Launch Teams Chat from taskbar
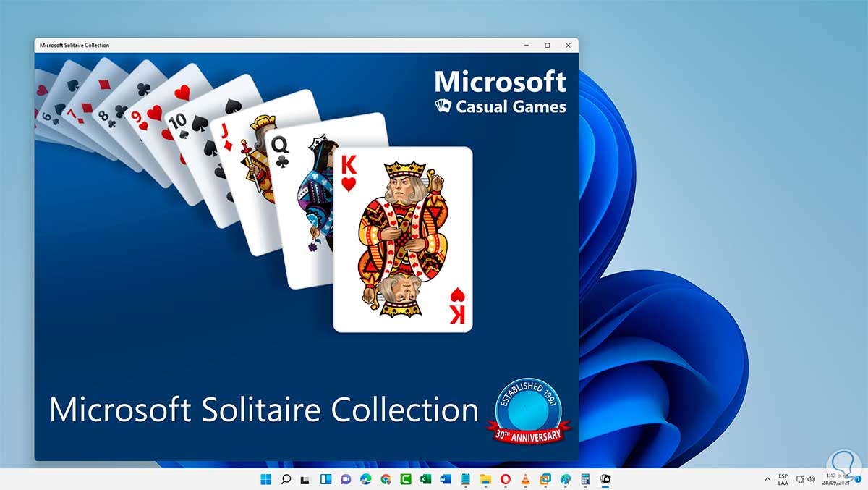The width and height of the screenshot is (868, 490). tap(346, 479)
